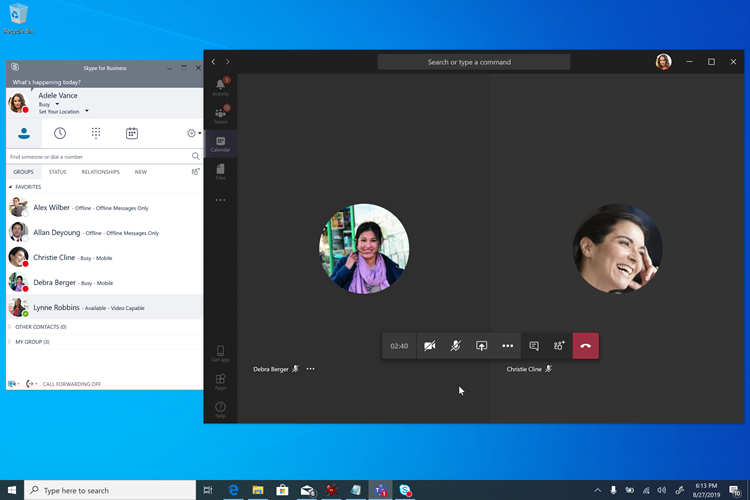Screen dimensions: 750x500
Task: Open Set Your Location dropdown
Action: click(x=63, y=111)
